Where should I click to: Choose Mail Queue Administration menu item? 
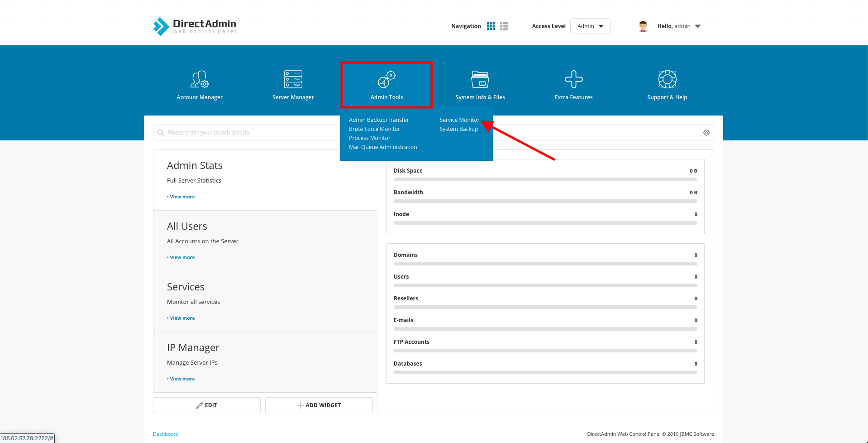pos(383,147)
